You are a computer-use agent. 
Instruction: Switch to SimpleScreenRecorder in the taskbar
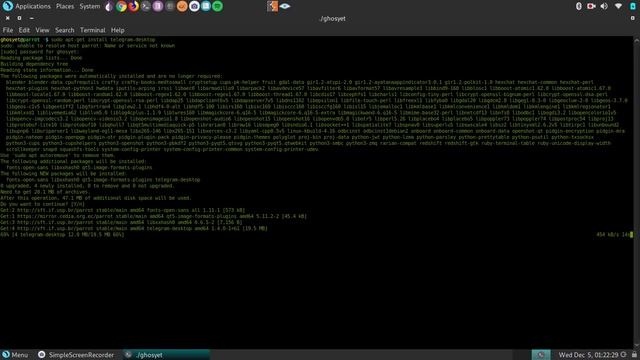click(x=76, y=355)
